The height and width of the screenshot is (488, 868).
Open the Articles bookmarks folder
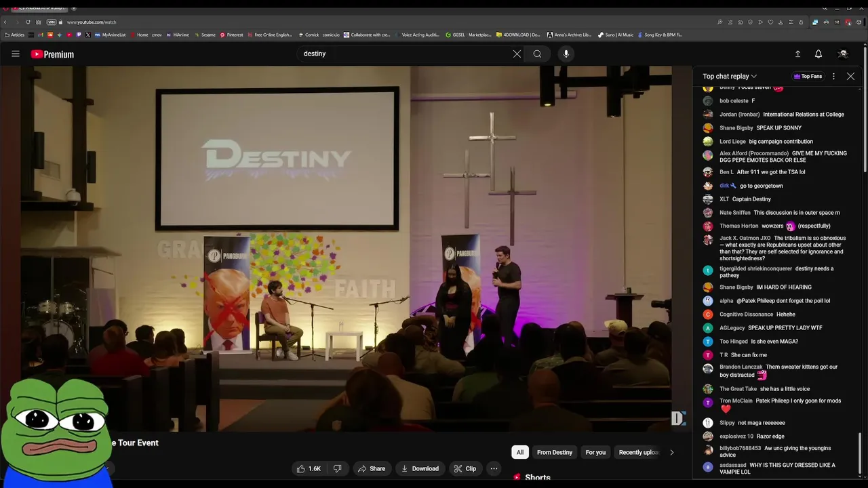(14, 35)
